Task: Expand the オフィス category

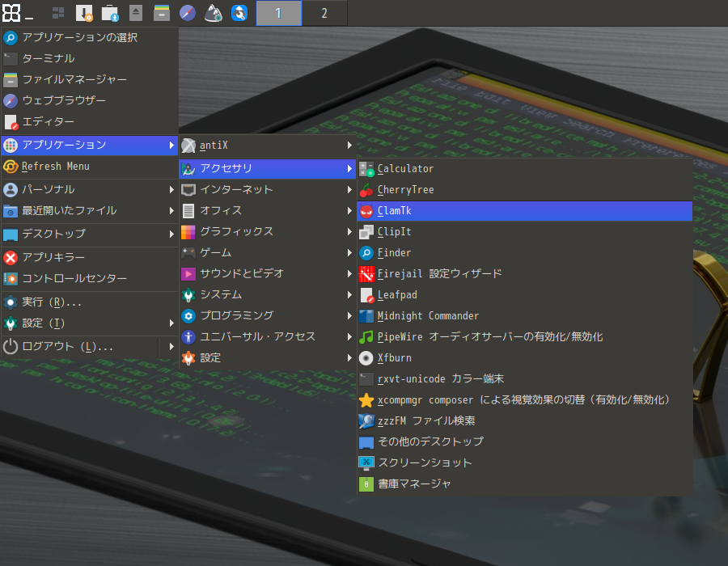Action: pyautogui.click(x=268, y=210)
